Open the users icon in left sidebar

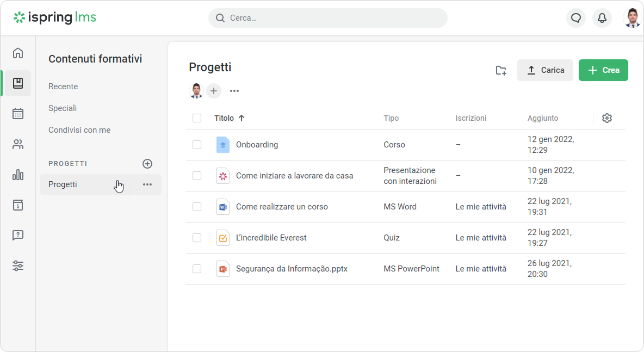tap(18, 144)
